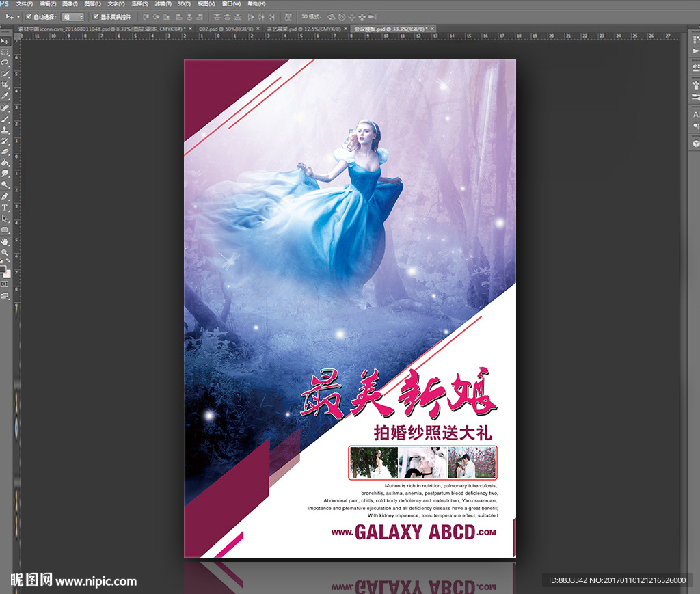Open the 文件(F) menu

coord(25,4)
